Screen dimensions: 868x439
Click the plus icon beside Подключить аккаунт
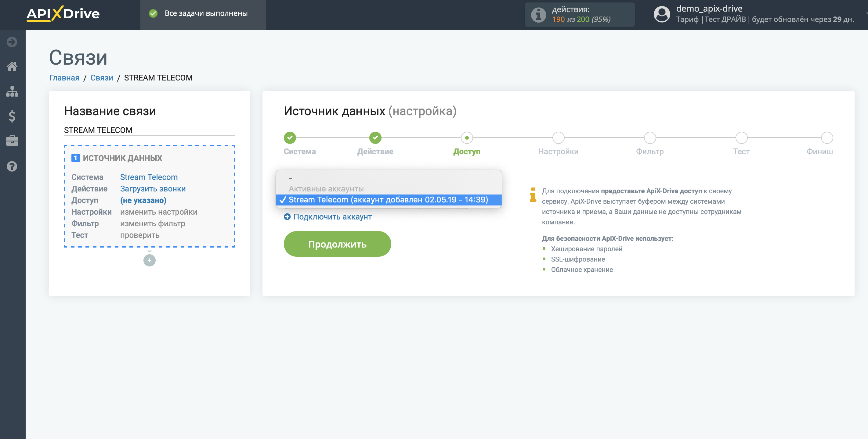[x=287, y=217]
